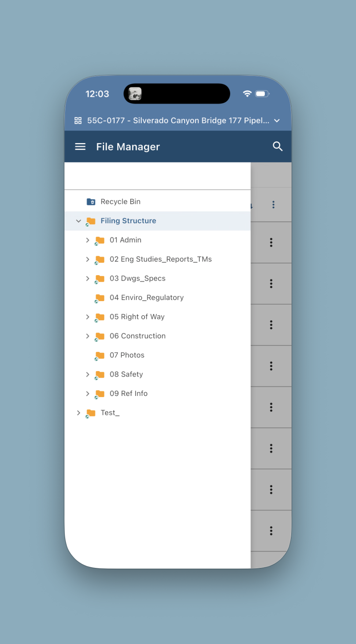Viewport: 356px width, 644px height.
Task: Expand the 03 Dwgs_Specs folder
Action: pos(88,278)
